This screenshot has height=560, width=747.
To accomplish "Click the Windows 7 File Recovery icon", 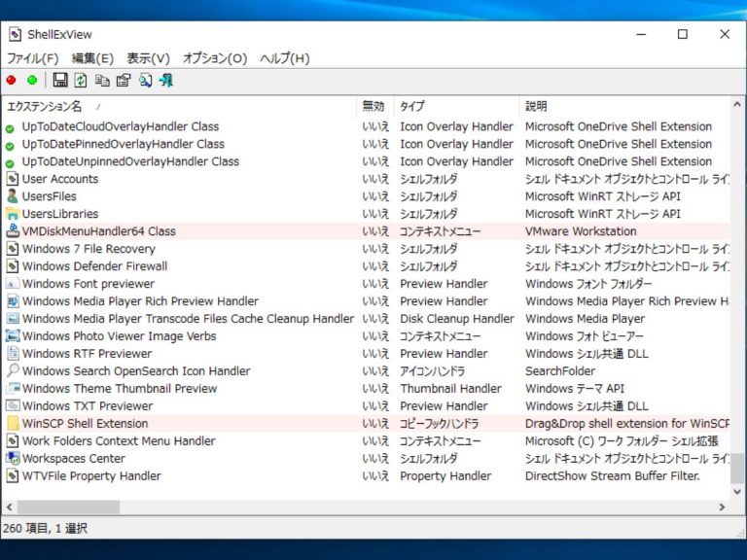I will tap(13, 249).
